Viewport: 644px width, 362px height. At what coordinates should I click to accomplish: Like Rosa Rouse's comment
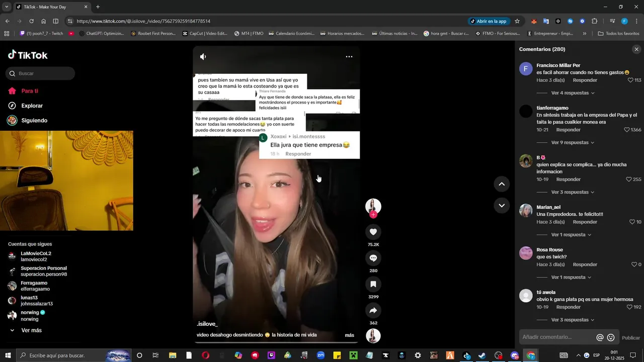point(634,264)
